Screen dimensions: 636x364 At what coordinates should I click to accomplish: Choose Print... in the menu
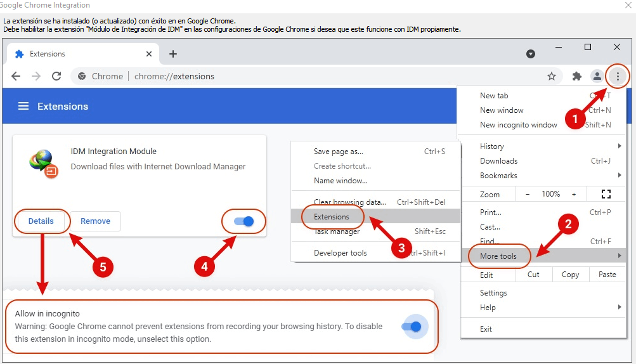543,212
